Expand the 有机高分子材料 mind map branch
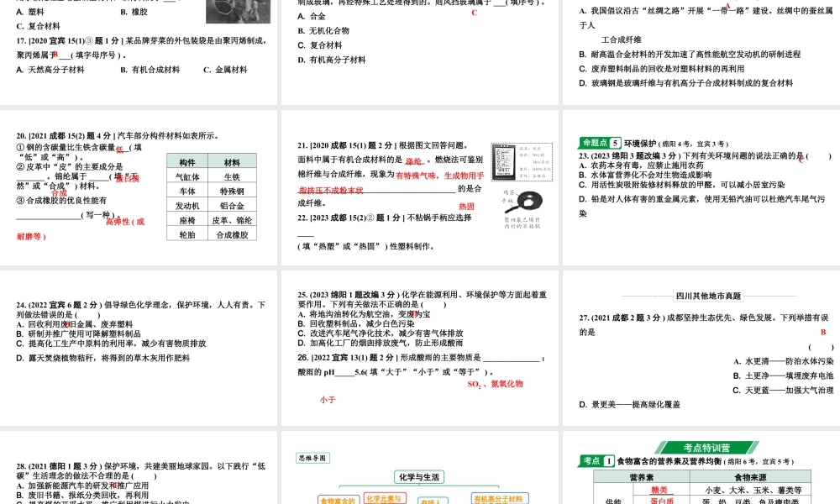The height and width of the screenshot is (504, 840). [x=500, y=498]
